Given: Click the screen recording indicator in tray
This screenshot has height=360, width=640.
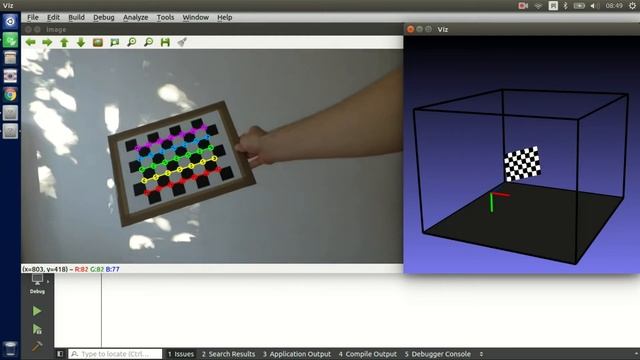Looking at the screenshot, I should [x=523, y=6].
